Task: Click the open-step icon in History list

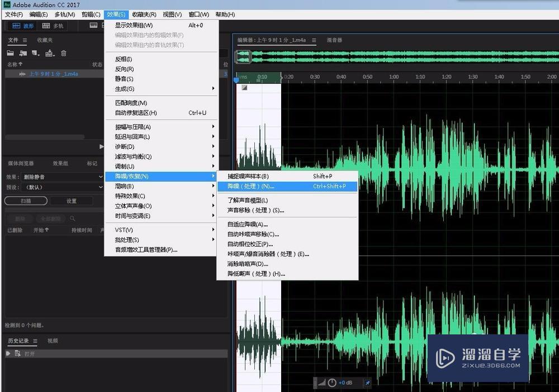Action: pyautogui.click(x=17, y=353)
